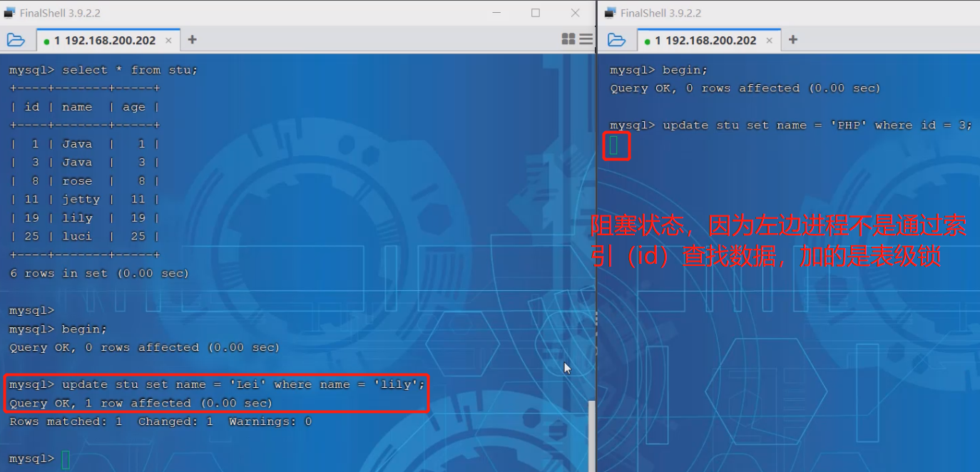This screenshot has width=980, height=472.
Task: Click the 'rose' name cell in table
Action: [77, 181]
